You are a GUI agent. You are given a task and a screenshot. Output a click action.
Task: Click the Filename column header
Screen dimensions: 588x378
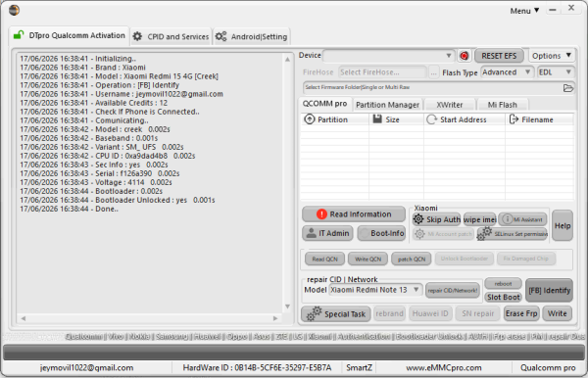click(x=539, y=119)
